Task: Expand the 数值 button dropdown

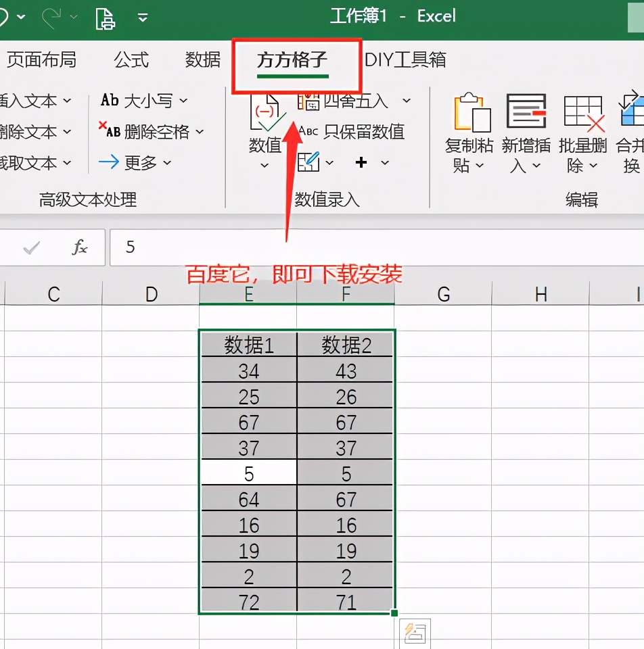Action: (264, 166)
